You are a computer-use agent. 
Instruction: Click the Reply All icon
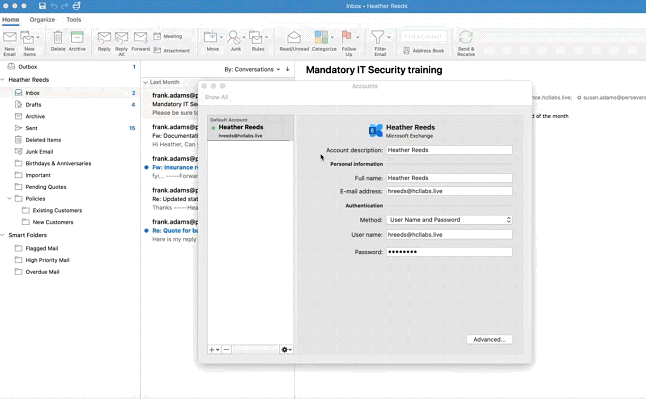pos(121,38)
